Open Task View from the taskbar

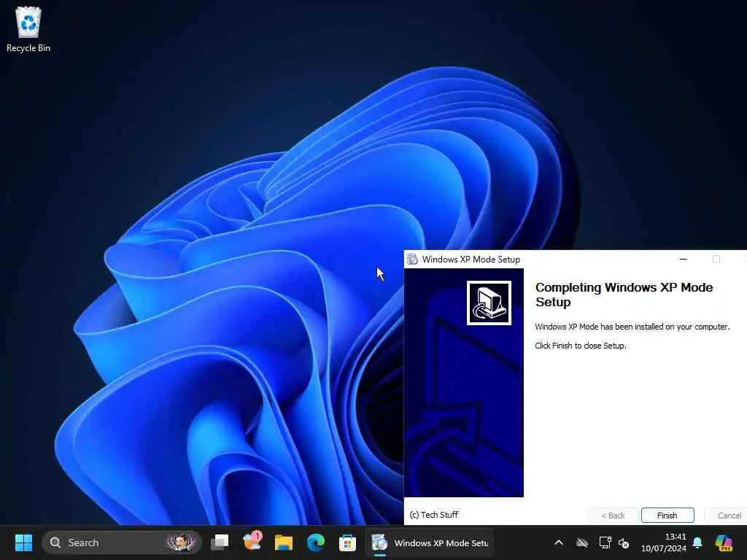[220, 542]
